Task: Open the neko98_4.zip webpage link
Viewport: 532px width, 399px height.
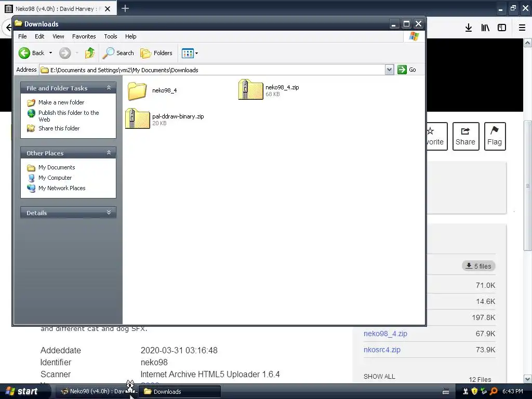Action: 385,334
